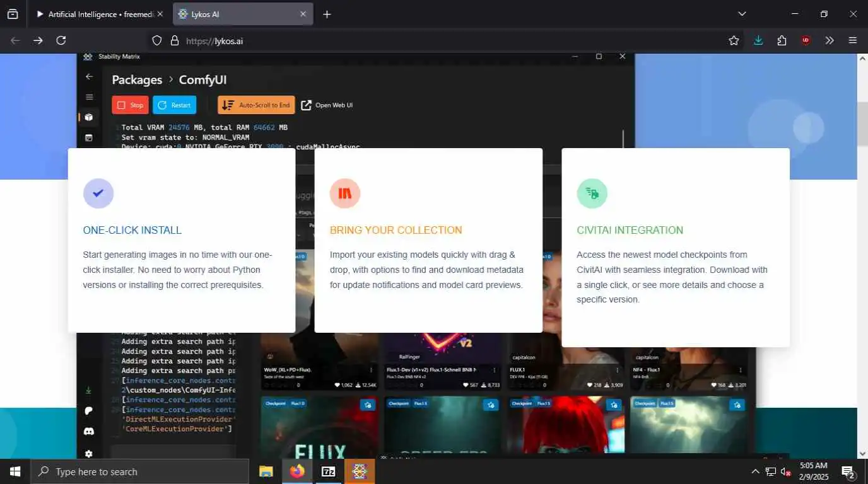The height and width of the screenshot is (484, 868).
Task: Show more toolbar tools overflow chevron
Action: click(830, 40)
